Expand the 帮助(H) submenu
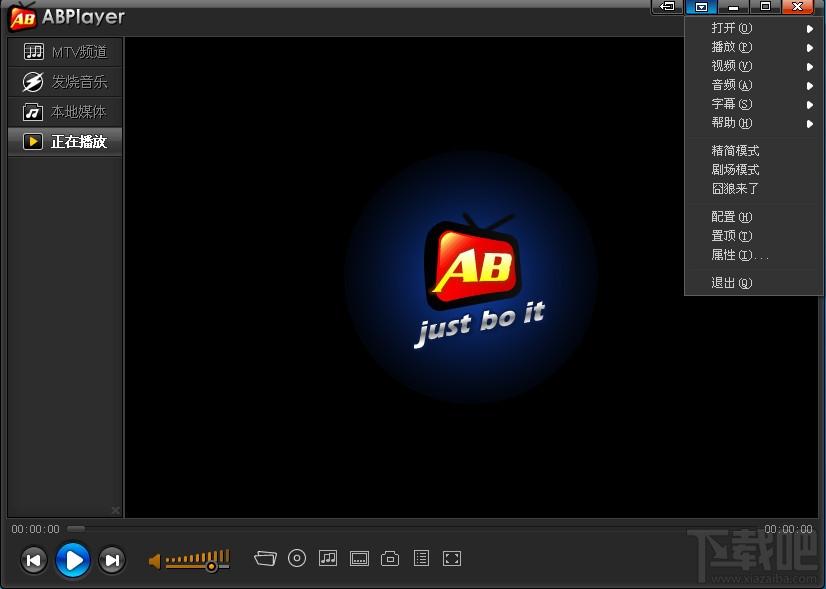This screenshot has height=589, width=826. 754,123
